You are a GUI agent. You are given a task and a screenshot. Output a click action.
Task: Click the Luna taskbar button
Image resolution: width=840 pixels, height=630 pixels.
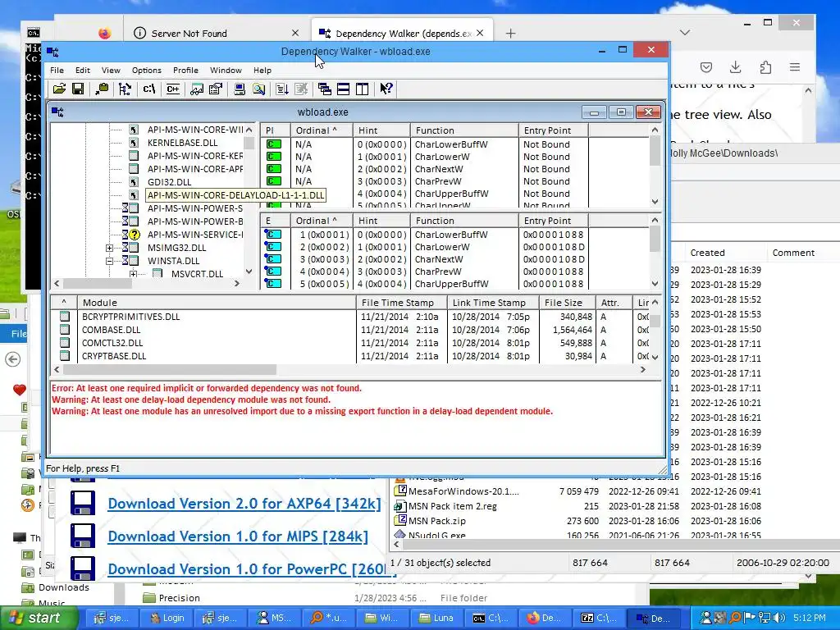click(x=436, y=619)
